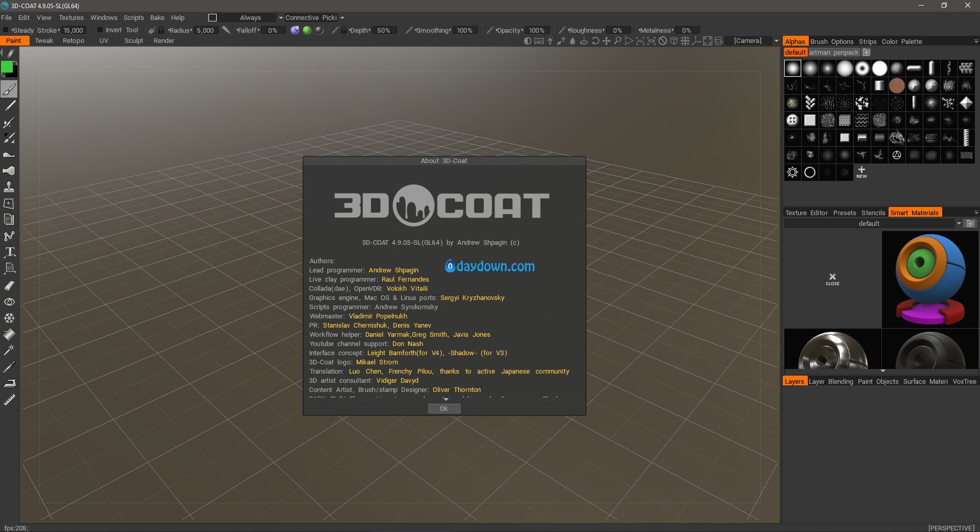Toggle the lock icon beside Radius
The image size is (980, 532).
tap(161, 30)
